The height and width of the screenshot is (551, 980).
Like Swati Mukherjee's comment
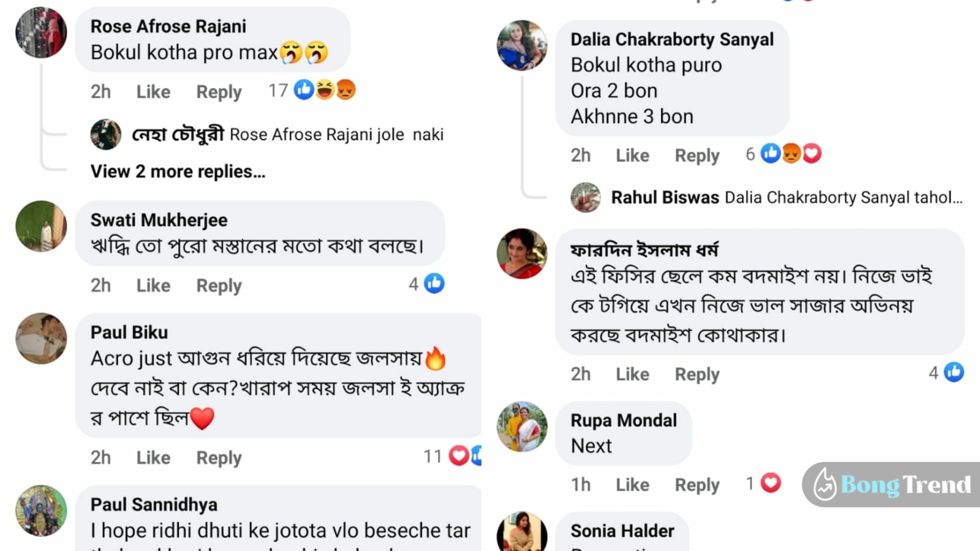[x=153, y=285]
